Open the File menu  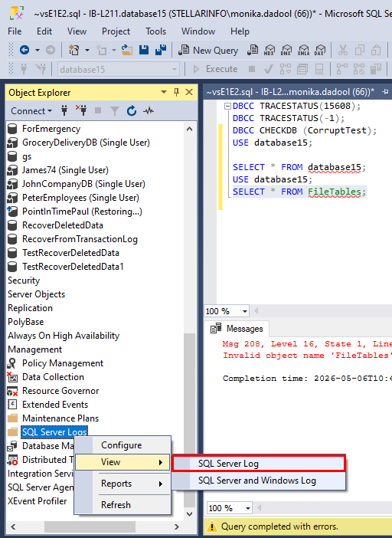pyautogui.click(x=15, y=31)
